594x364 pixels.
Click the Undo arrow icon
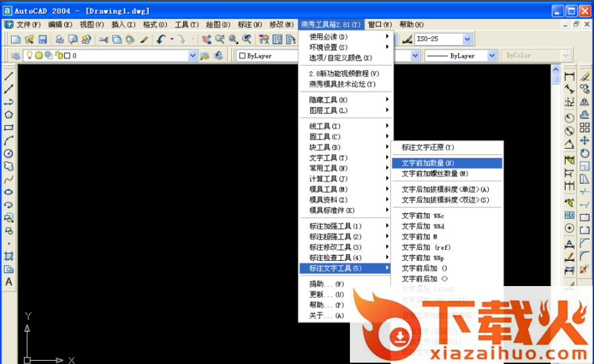point(161,39)
